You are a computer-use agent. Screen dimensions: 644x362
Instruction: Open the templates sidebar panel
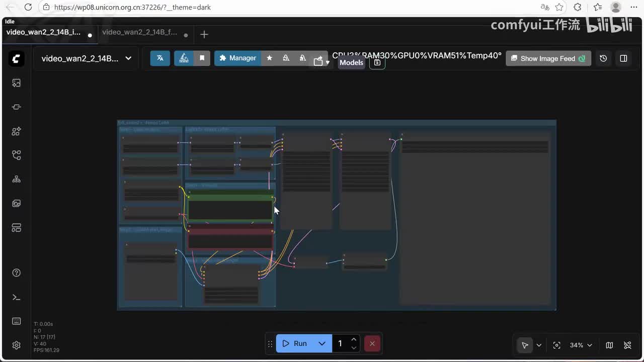16,228
